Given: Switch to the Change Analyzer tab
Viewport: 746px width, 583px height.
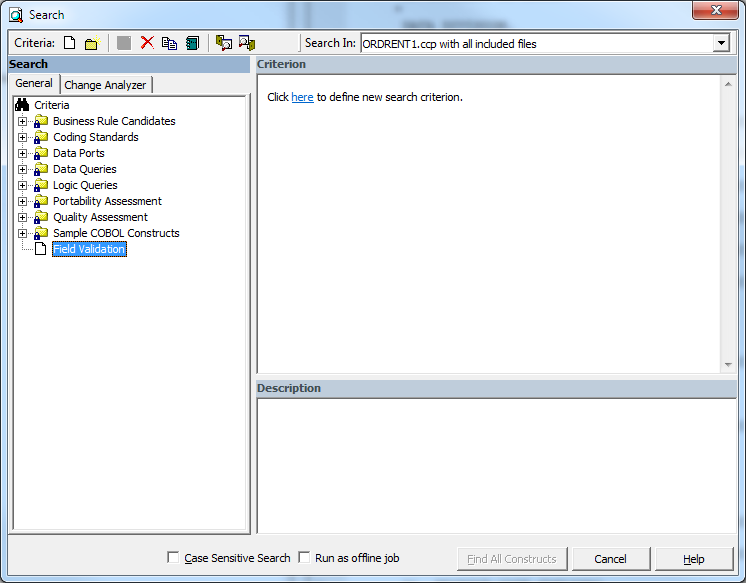Looking at the screenshot, I should pyautogui.click(x=105, y=85).
